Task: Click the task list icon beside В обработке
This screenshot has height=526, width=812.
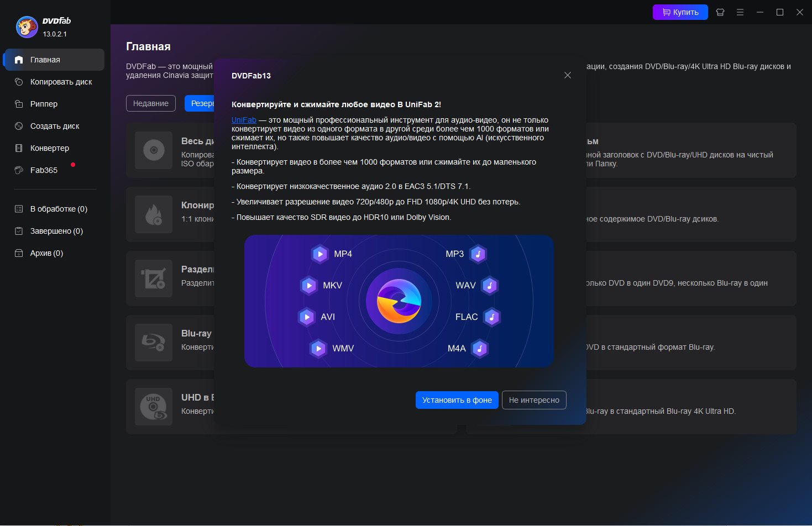Action: click(19, 209)
